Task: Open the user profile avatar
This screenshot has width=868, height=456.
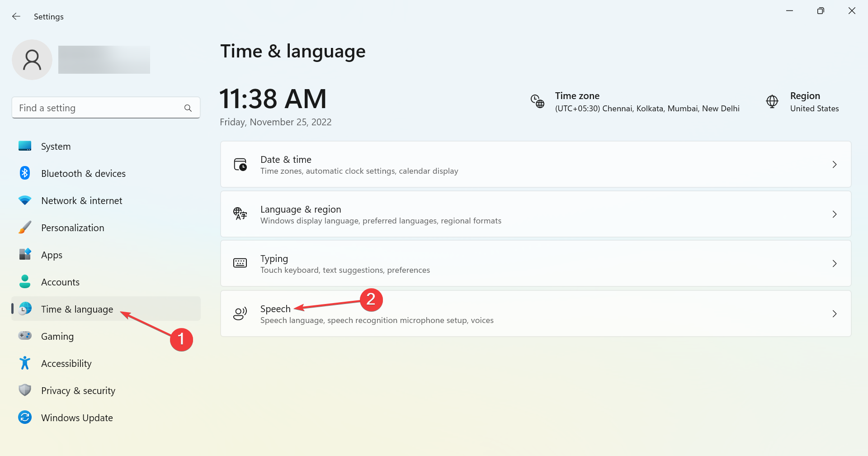Action: click(32, 60)
